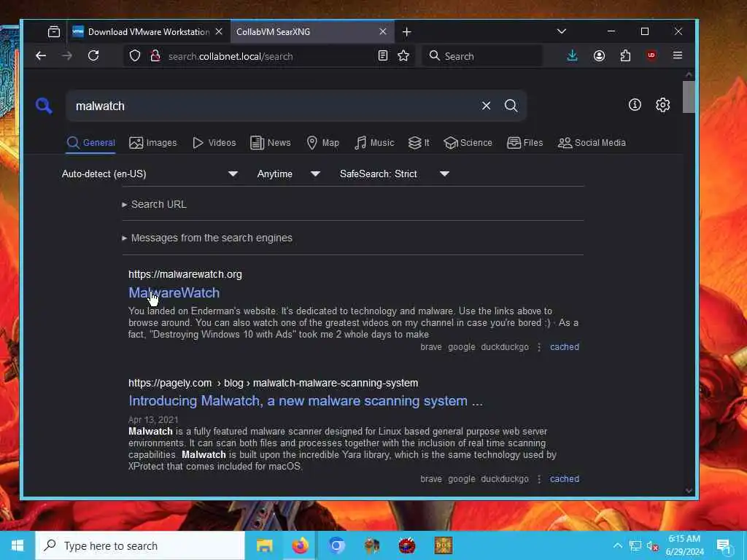The image size is (747, 560).
Task: List all tabs with the chevron
Action: click(562, 31)
